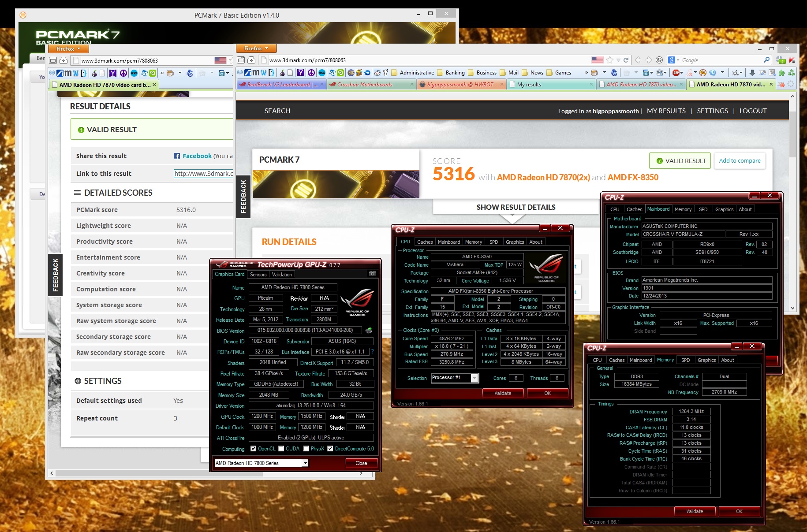Open the orange Firefox menu button in the right window
The width and height of the screenshot is (807, 532).
coord(256,48)
